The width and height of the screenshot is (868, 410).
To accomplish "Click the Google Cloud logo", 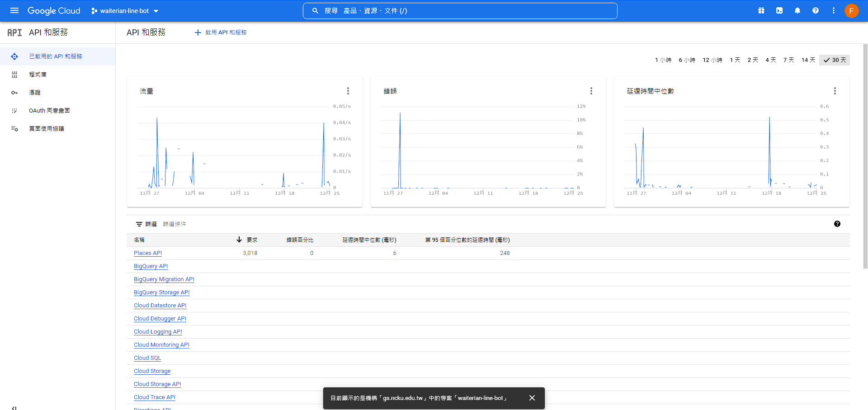I will [54, 10].
